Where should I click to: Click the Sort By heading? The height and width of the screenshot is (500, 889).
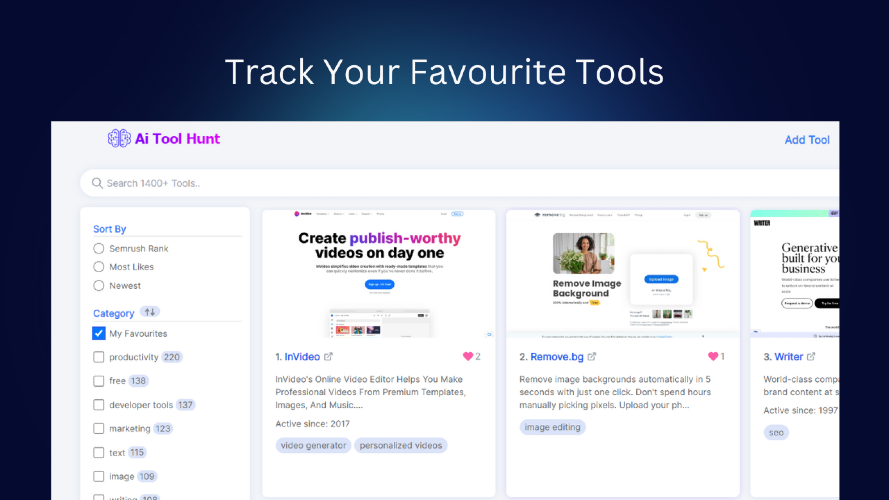coord(109,229)
